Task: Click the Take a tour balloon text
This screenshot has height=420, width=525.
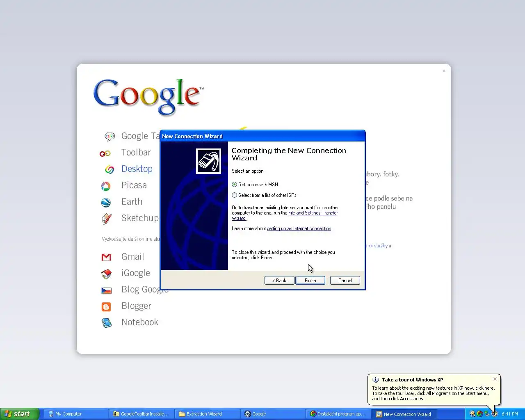Action: (434, 393)
